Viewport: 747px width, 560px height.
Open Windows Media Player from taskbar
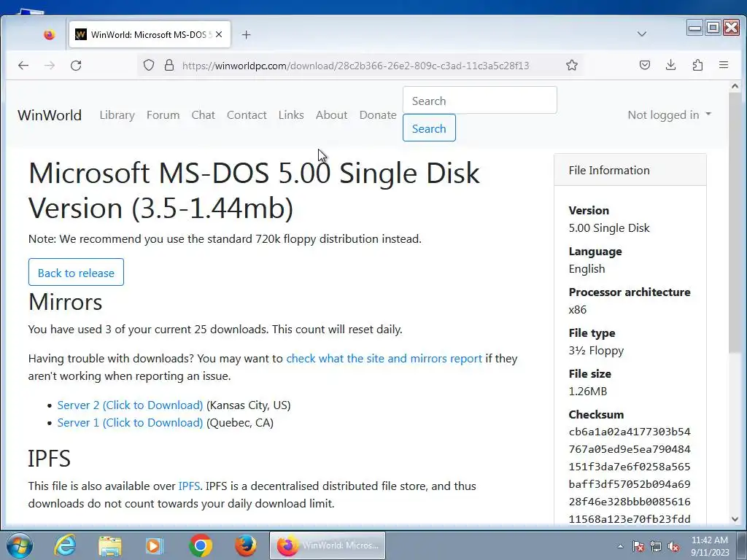(x=155, y=545)
